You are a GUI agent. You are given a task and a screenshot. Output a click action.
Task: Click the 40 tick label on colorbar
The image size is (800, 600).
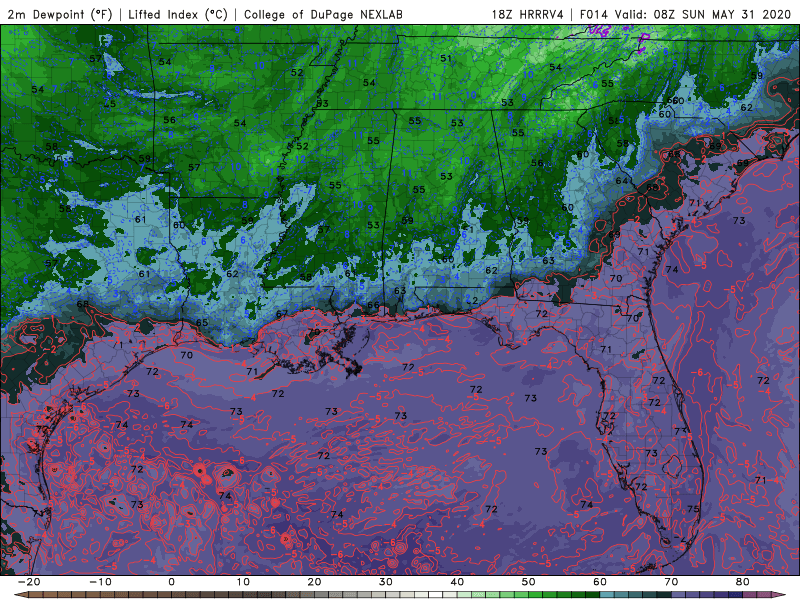[457, 582]
